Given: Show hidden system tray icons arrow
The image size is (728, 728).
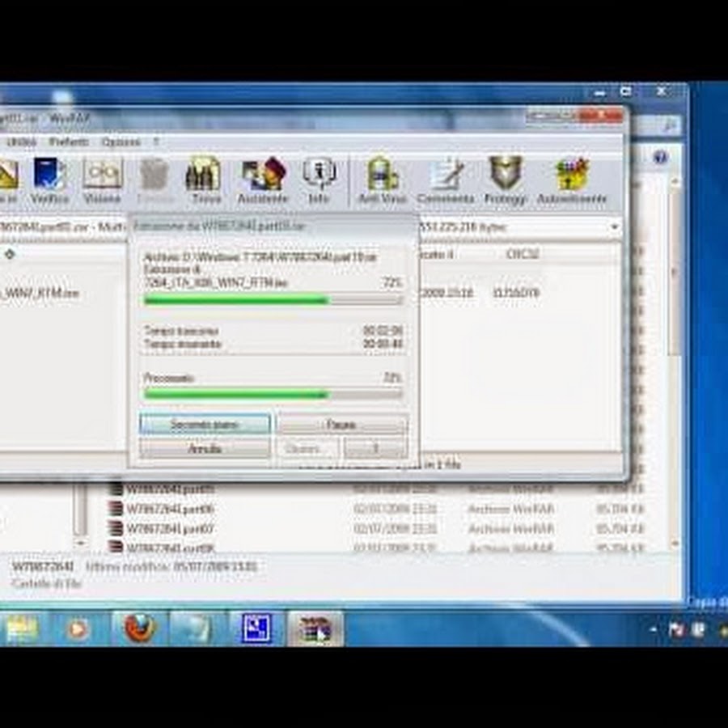Looking at the screenshot, I should coord(654,630).
